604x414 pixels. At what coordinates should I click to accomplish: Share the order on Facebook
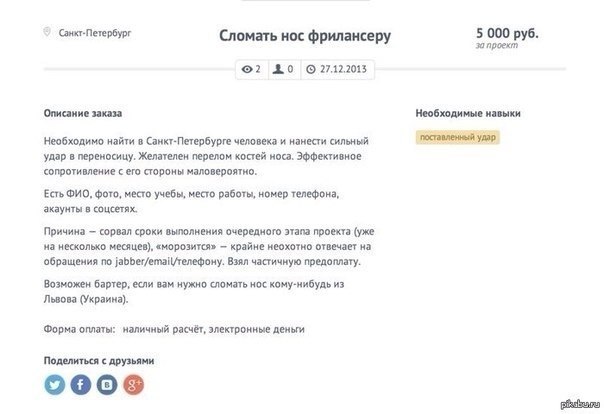click(82, 384)
